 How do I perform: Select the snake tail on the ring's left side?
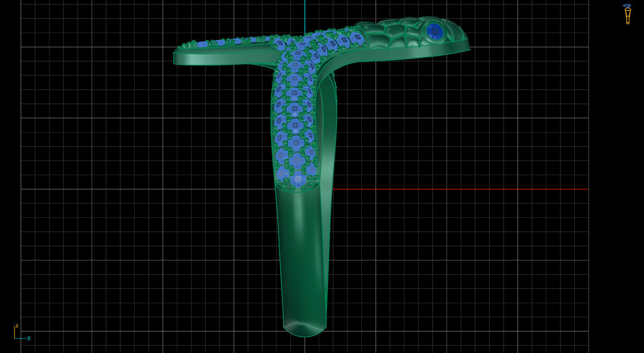pos(225,50)
